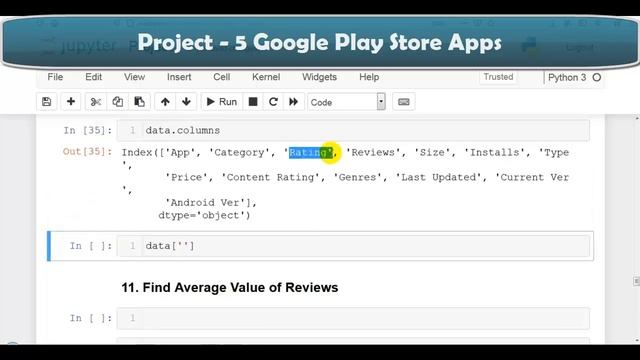The height and width of the screenshot is (360, 640).
Task: Open the View menu
Action: pos(134,77)
